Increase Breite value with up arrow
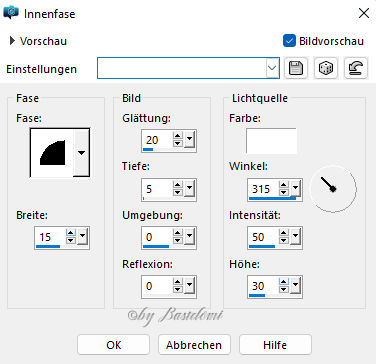 [x=71, y=233]
